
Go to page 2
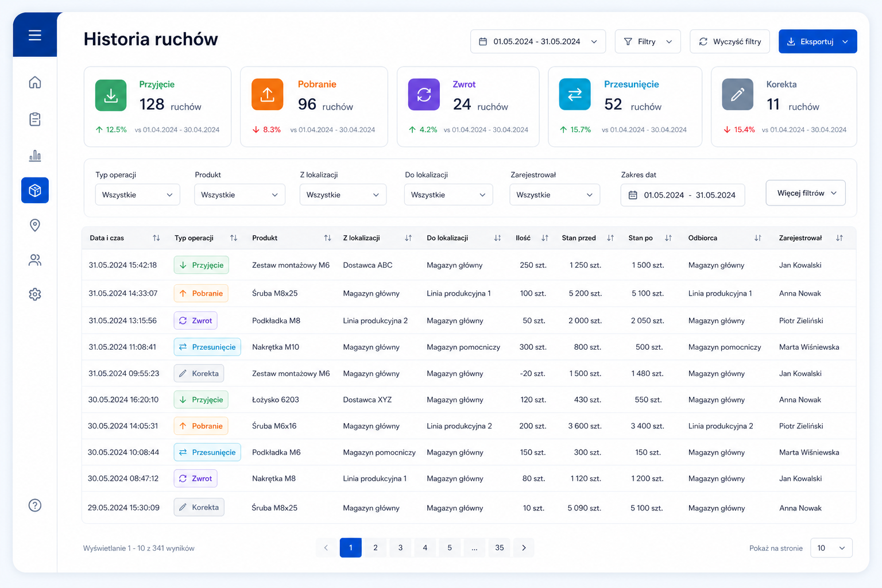[376, 548]
